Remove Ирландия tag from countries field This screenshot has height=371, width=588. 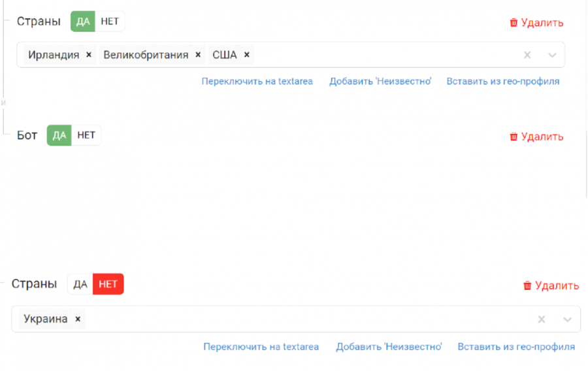pyautogui.click(x=89, y=55)
